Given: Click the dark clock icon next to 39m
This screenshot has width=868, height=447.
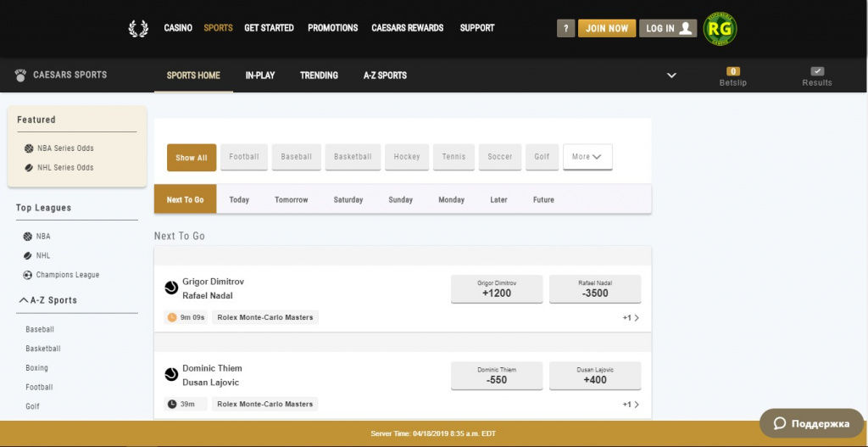Looking at the screenshot, I should pyautogui.click(x=171, y=404).
